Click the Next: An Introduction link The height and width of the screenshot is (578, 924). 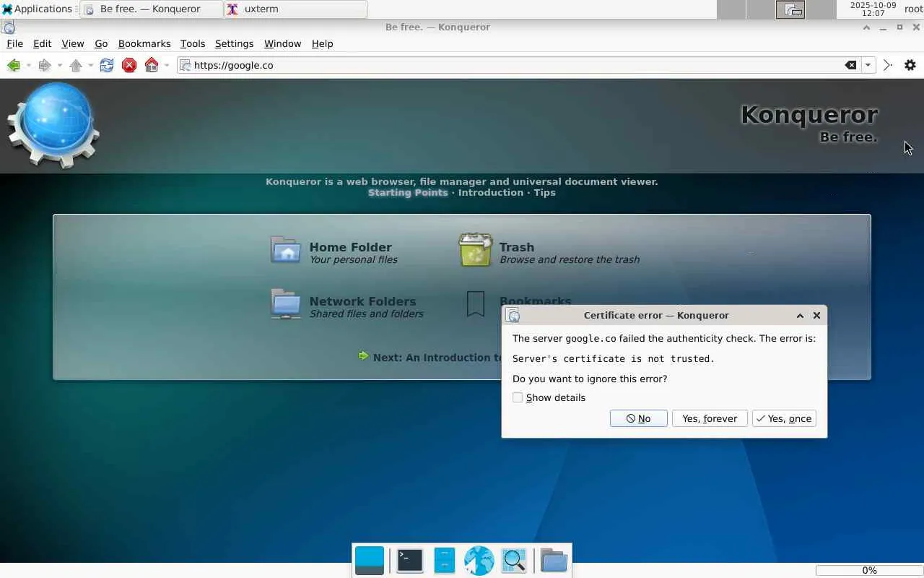pos(437,357)
